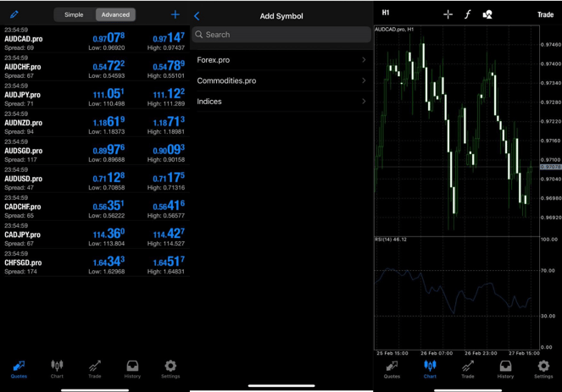Select the AUDUSD.pro quote row
562x392 pixels.
(x=95, y=179)
